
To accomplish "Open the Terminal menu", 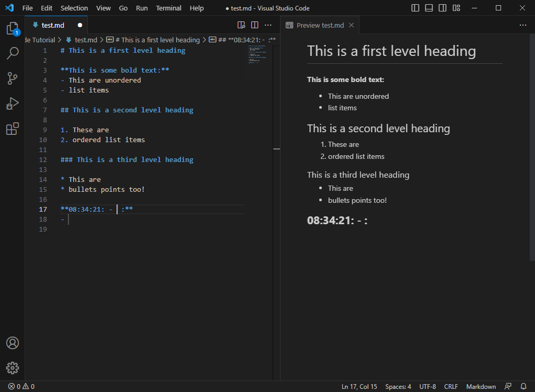I will [168, 8].
